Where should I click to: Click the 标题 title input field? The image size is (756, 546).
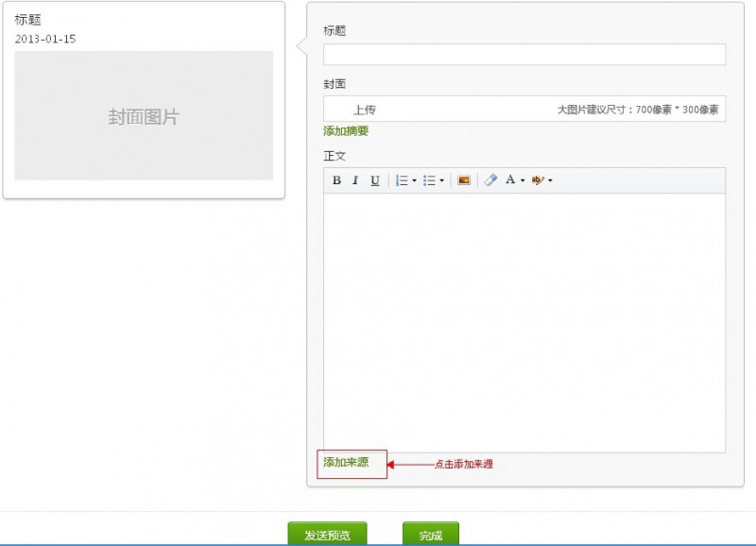click(524, 54)
